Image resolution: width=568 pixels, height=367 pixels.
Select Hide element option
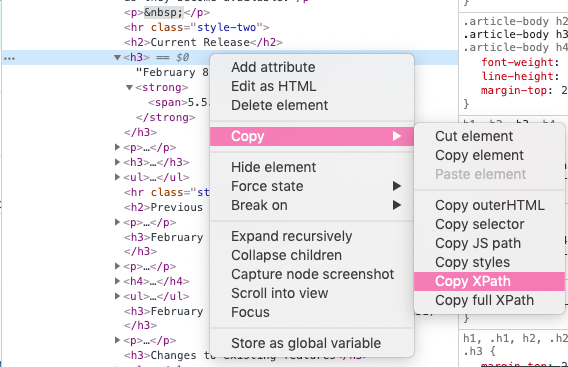(x=312, y=167)
